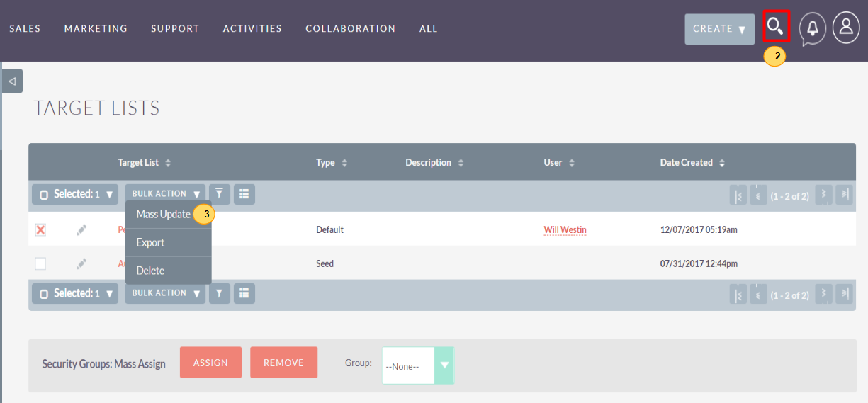The width and height of the screenshot is (868, 403).
Task: Click the bottom filter funnel icon
Action: pyautogui.click(x=220, y=293)
